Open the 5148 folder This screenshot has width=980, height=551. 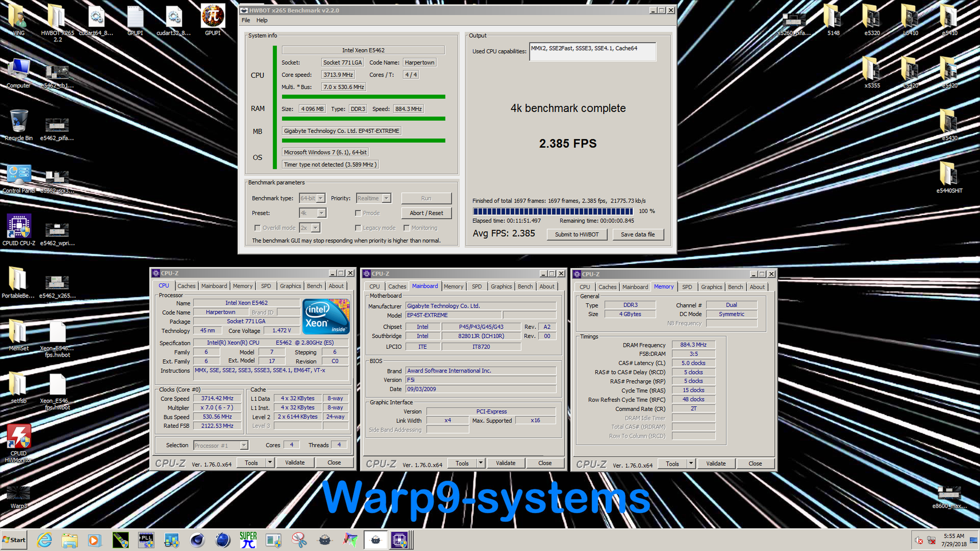point(833,19)
